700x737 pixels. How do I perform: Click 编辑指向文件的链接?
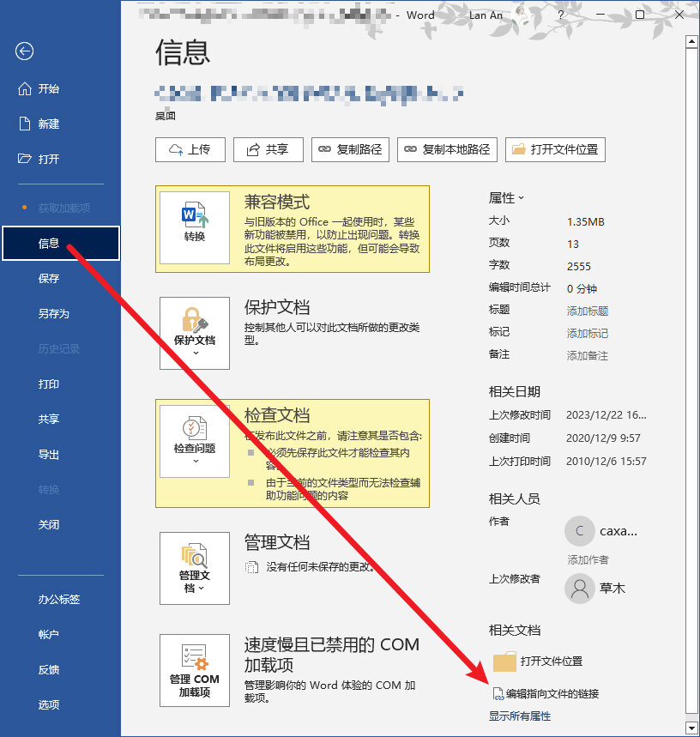(x=546, y=694)
